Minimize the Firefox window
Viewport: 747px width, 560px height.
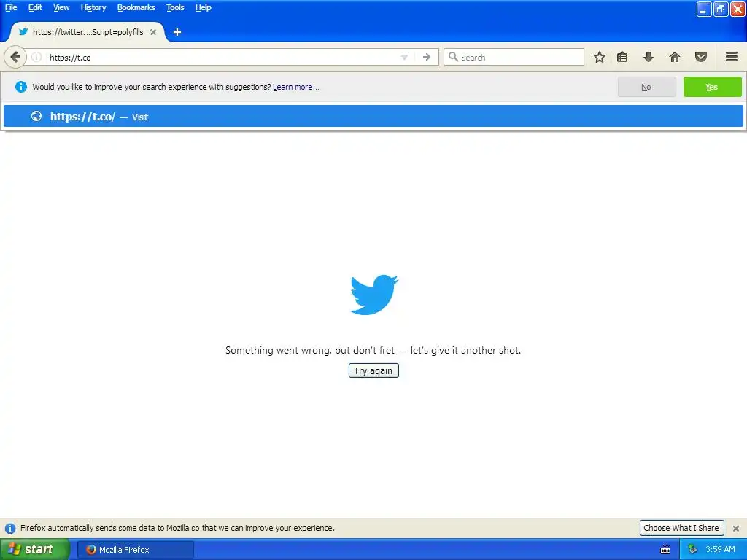coord(704,9)
